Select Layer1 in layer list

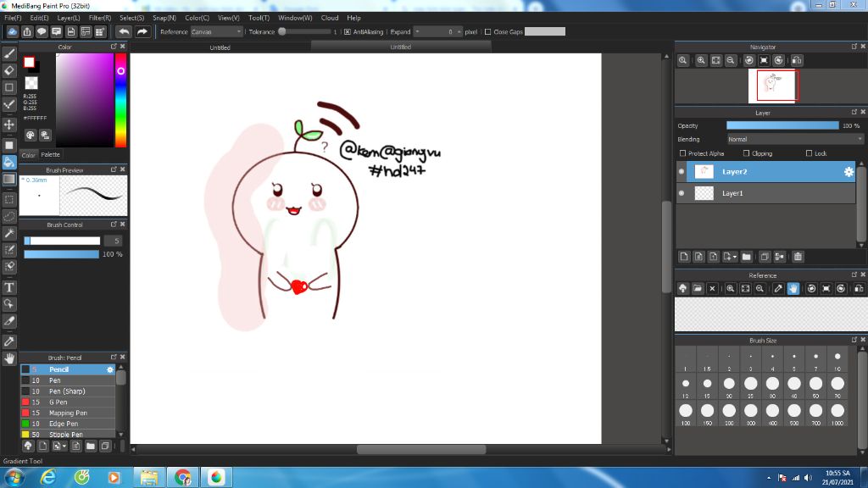[x=766, y=193]
